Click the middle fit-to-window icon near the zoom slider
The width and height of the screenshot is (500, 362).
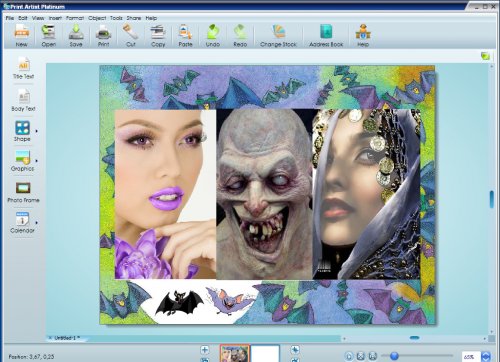[361, 356]
